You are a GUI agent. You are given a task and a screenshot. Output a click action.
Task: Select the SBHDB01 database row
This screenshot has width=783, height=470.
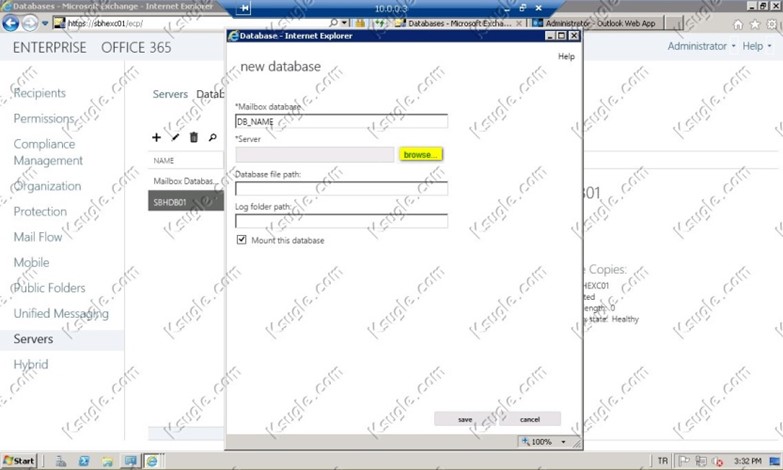coord(186,202)
